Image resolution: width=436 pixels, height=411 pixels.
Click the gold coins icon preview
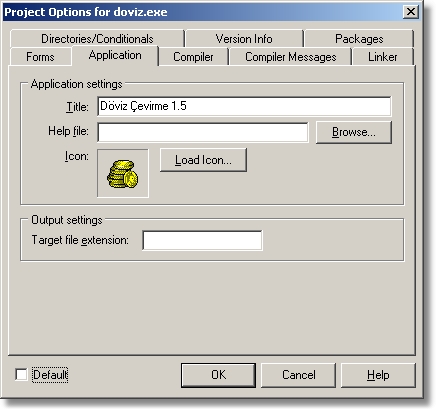(123, 173)
